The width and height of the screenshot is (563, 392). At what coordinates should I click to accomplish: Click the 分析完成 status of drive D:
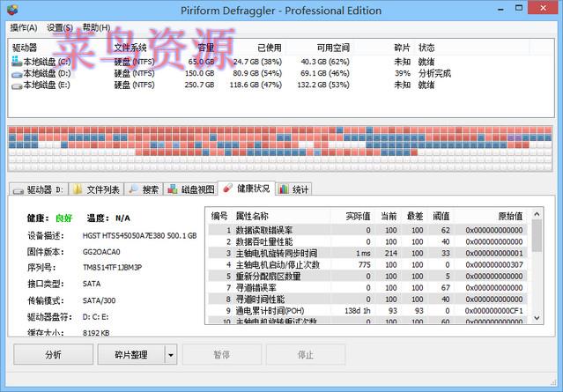click(x=434, y=74)
